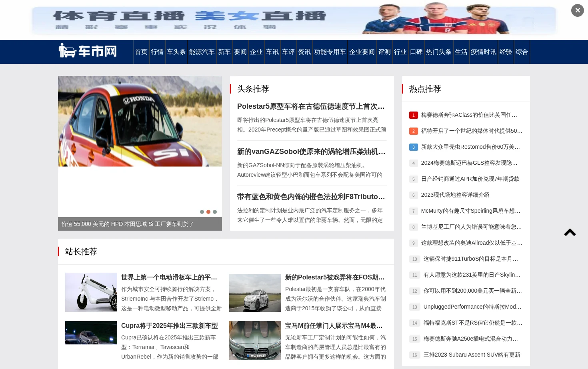Viewport: 588px width, 369px height.
Task: Open the 生活 navigation item
Action: point(461,52)
